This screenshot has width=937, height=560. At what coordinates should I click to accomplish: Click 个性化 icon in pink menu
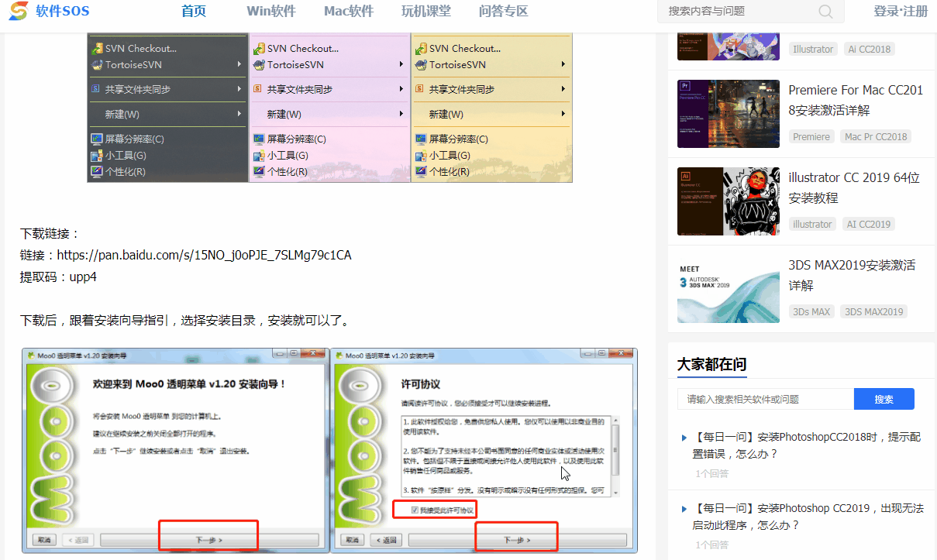[x=259, y=171]
